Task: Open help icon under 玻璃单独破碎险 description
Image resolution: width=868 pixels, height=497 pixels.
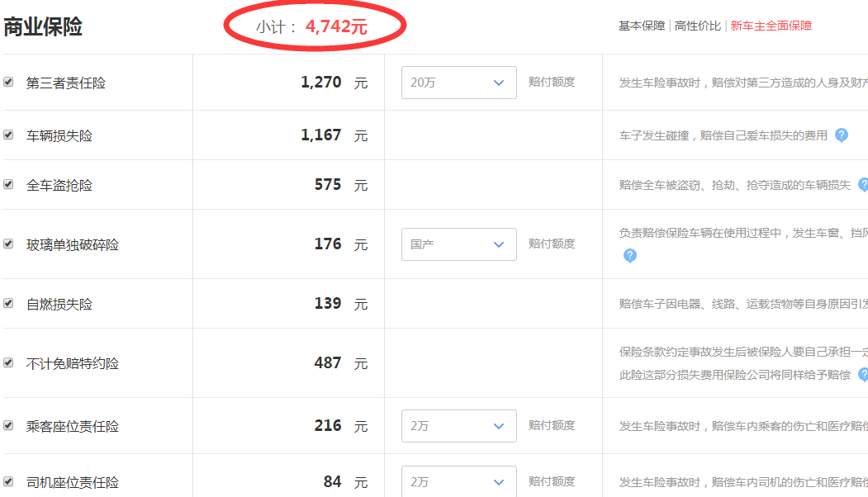Action: 630,255
